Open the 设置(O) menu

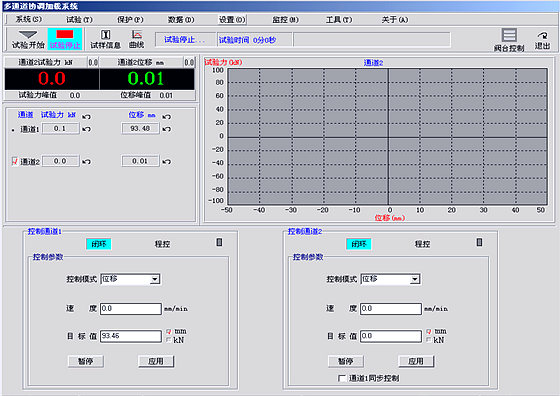click(x=232, y=20)
